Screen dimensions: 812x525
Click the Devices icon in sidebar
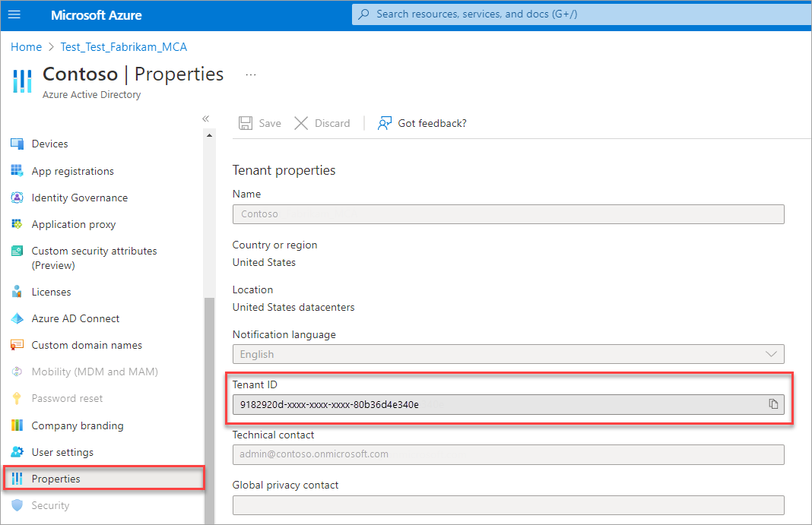pos(17,144)
